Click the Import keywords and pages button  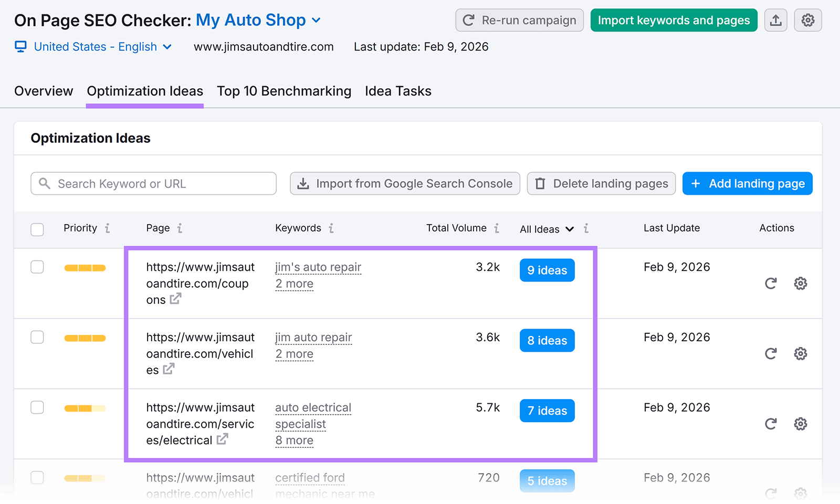(674, 20)
